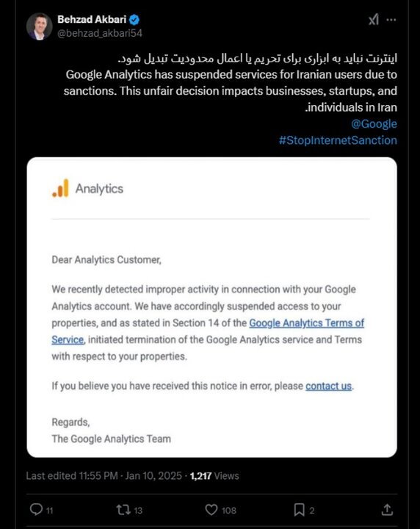Repost using the retweet arrows icon
This screenshot has width=420, height=529.
pyautogui.click(x=123, y=509)
